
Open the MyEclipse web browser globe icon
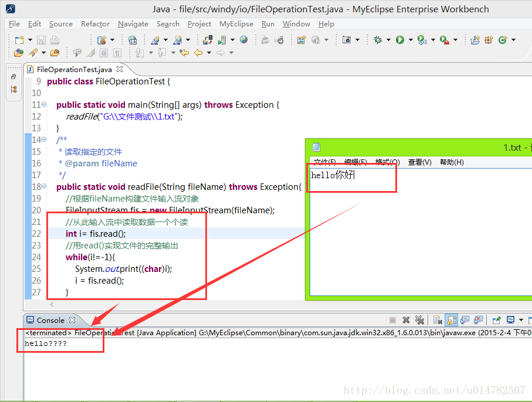[x=243, y=40]
